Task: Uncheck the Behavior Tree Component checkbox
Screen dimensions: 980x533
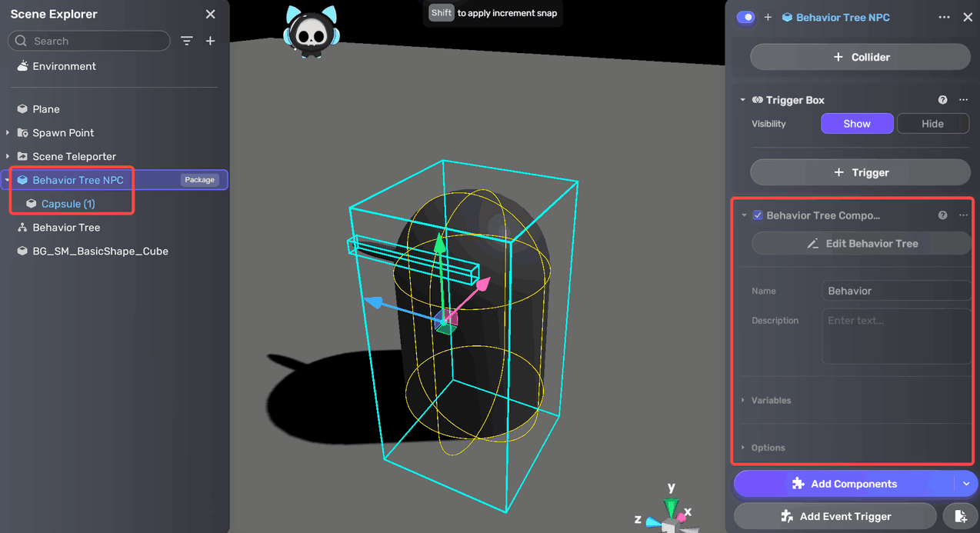Action: tap(758, 215)
